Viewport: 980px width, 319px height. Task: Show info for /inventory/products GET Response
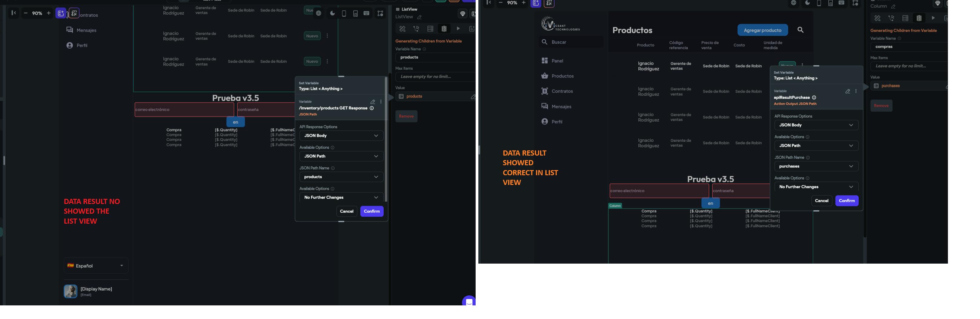(372, 108)
